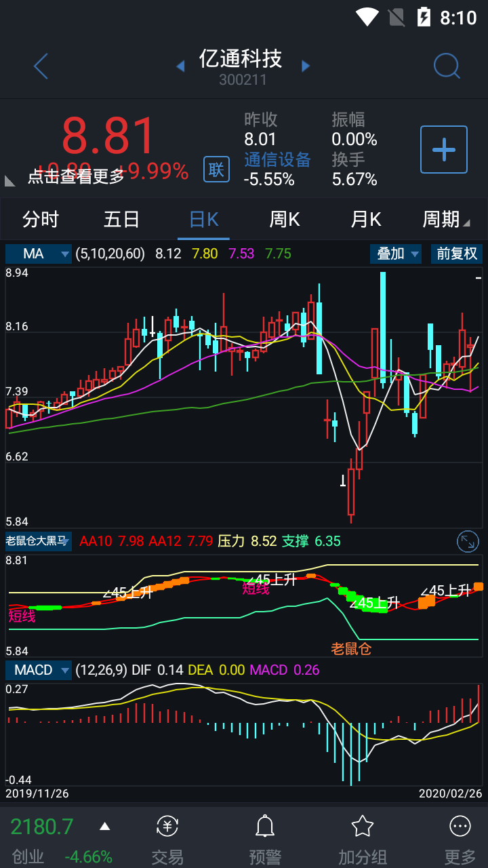Tap the 压力 8.52 reading
488x868 pixels.
pos(247,541)
